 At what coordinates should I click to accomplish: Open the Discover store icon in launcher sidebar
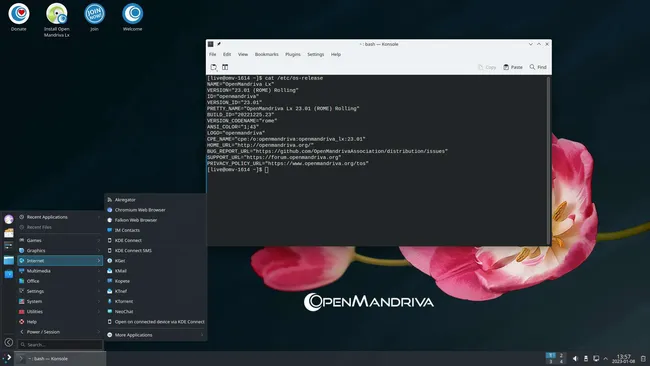pyautogui.click(x=9, y=274)
